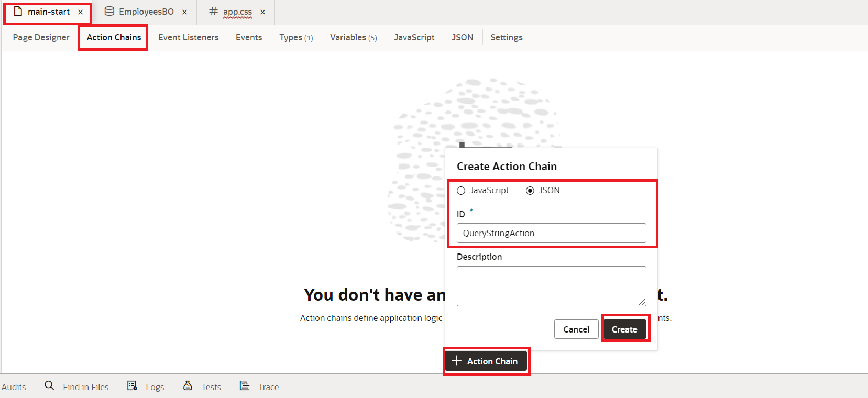Image resolution: width=868 pixels, height=398 pixels.
Task: Close the EmployeesBO tab
Action: pyautogui.click(x=184, y=12)
